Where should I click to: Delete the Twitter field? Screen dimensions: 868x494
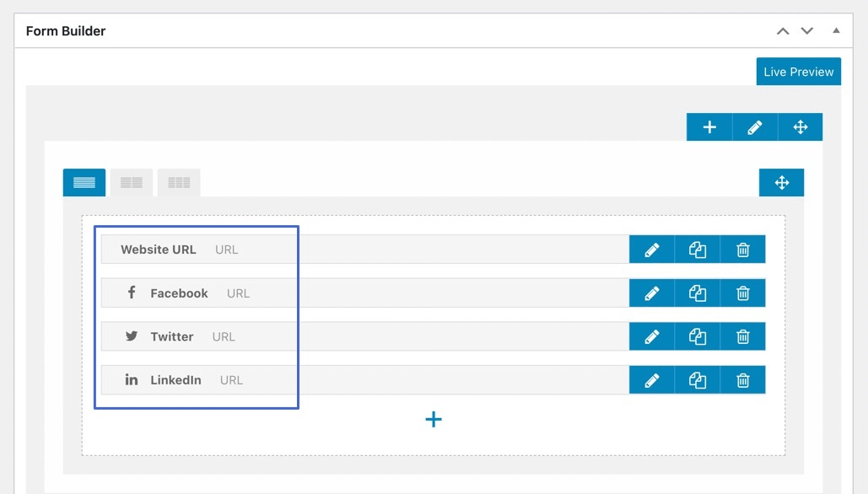pyautogui.click(x=742, y=336)
